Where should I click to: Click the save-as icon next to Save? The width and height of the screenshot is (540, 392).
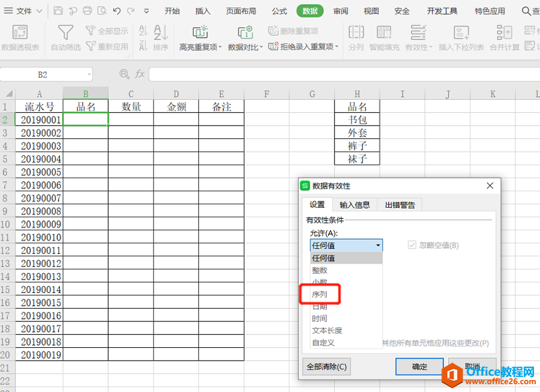[x=73, y=11]
